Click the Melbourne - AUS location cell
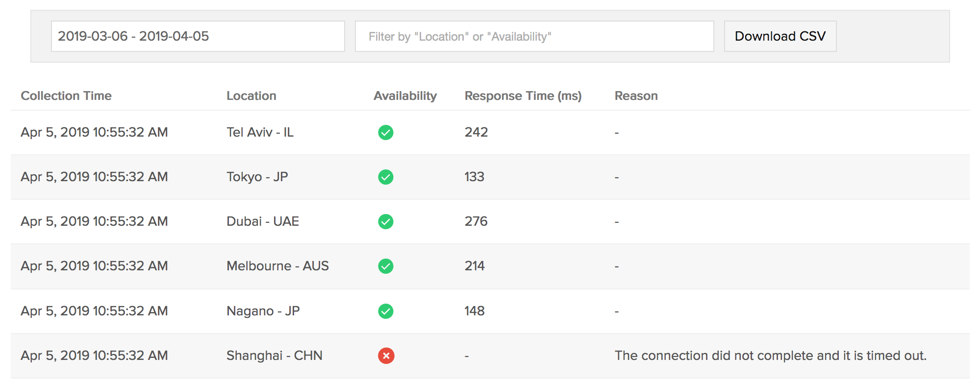The width and height of the screenshot is (980, 381). (277, 266)
